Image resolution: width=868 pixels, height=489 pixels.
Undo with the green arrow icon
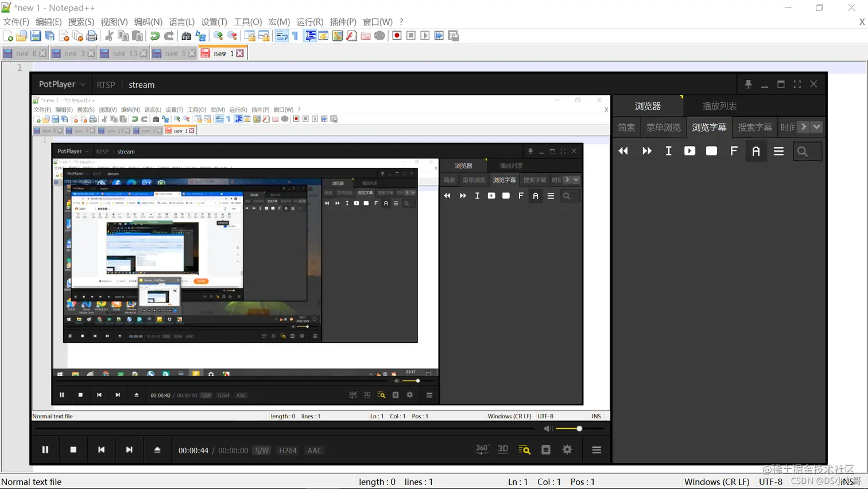pyautogui.click(x=154, y=36)
